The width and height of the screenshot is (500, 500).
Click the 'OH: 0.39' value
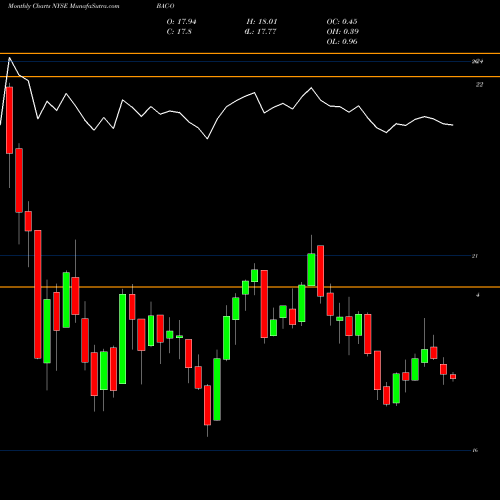click(x=342, y=32)
